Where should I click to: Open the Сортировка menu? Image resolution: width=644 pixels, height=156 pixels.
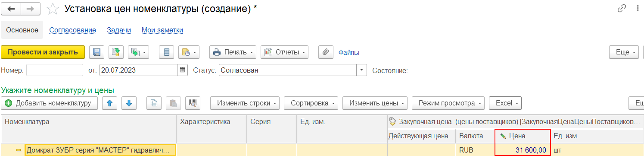311,103
